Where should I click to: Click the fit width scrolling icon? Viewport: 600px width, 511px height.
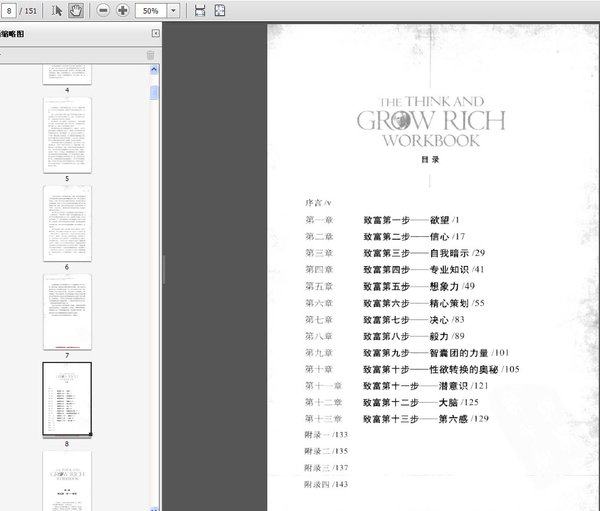pyautogui.click(x=200, y=10)
